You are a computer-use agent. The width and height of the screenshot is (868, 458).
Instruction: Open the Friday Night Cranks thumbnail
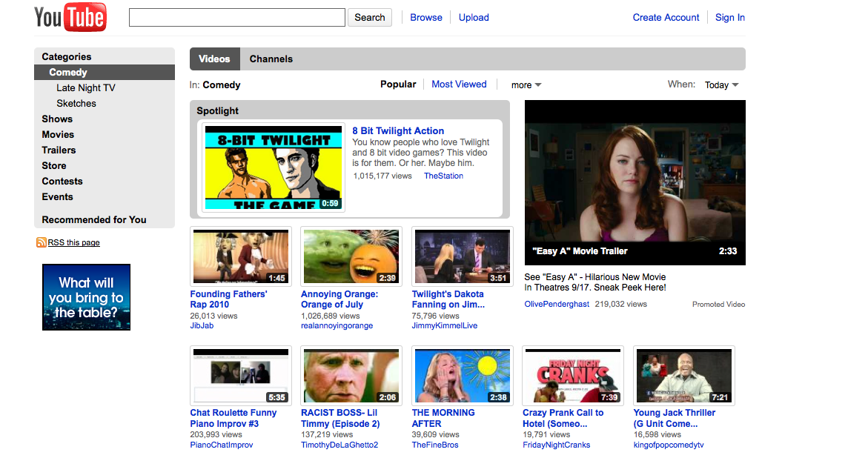[572, 376]
